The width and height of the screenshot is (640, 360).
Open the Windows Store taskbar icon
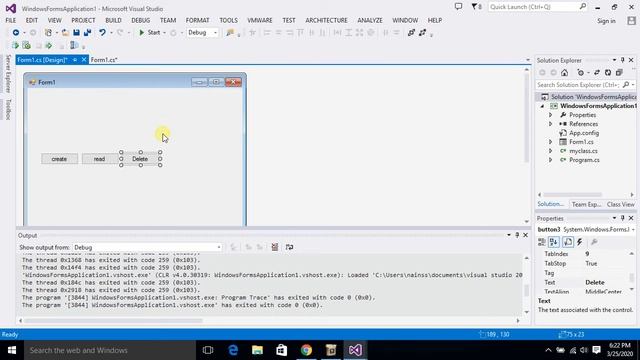(282, 350)
